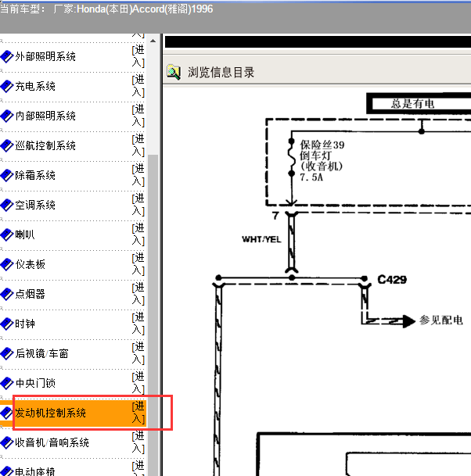Click [进入] link for 时钟
The image size is (471, 476).
pyautogui.click(x=138, y=324)
